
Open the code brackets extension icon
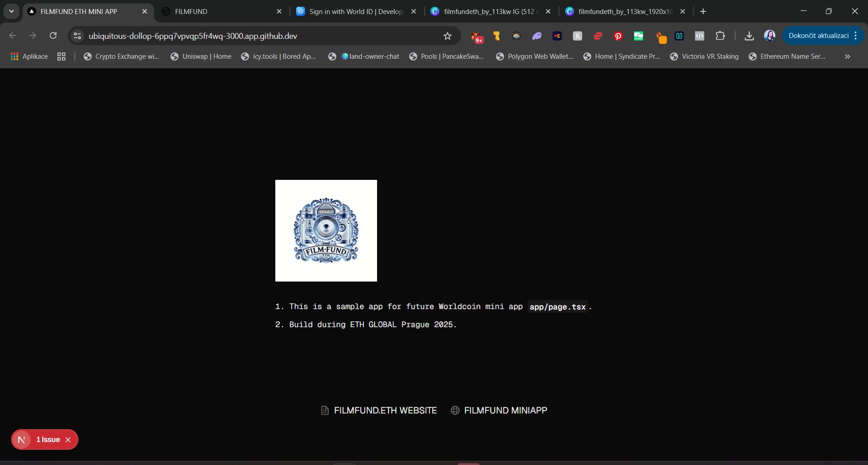(x=699, y=36)
